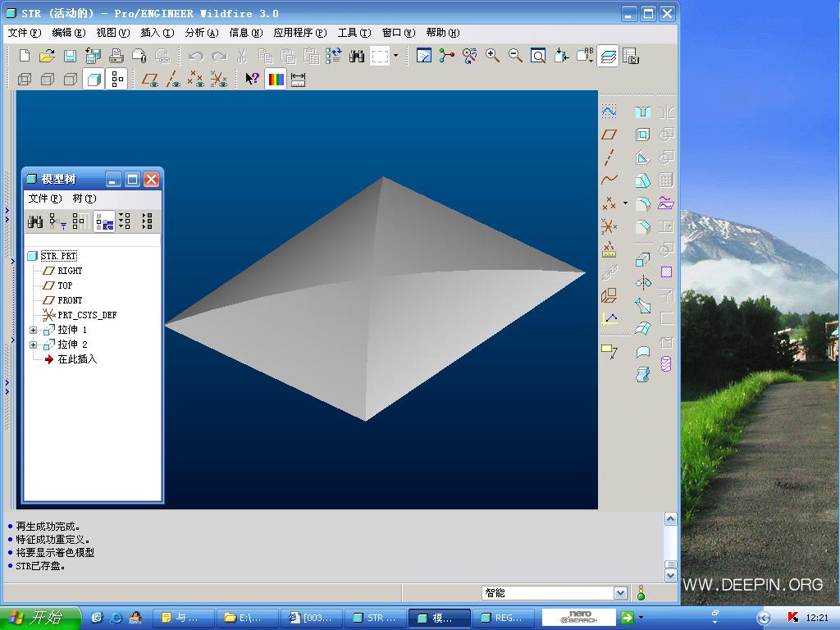Click the Zoom in magnifier icon

[x=492, y=56]
